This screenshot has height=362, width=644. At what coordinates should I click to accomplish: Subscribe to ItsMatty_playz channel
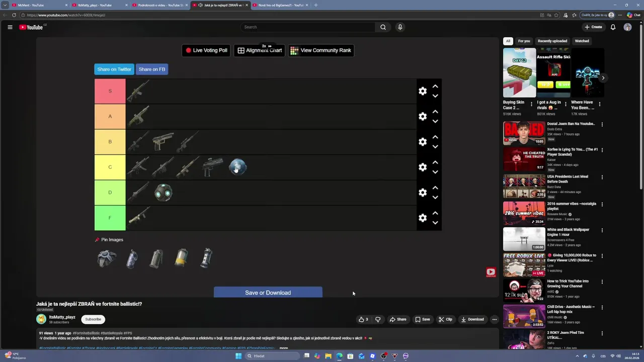pyautogui.click(x=93, y=319)
